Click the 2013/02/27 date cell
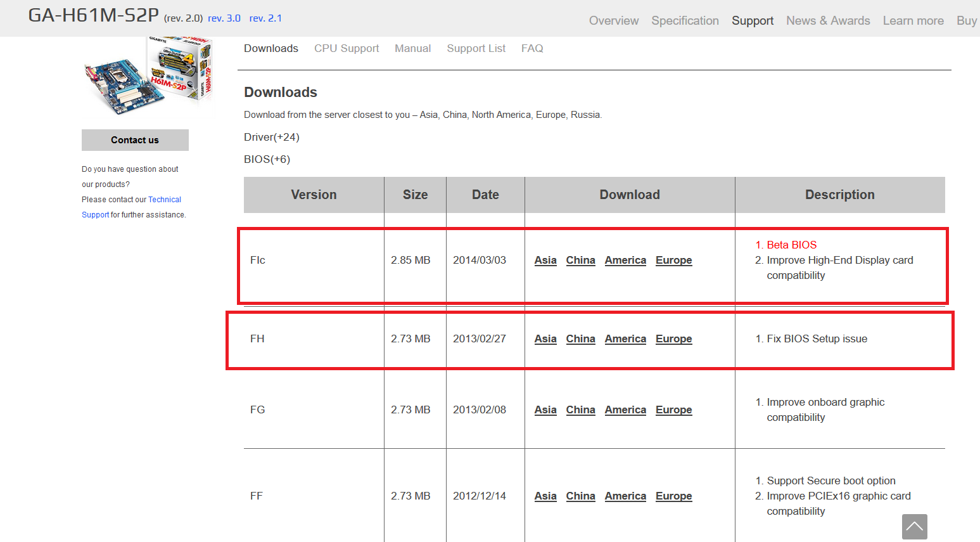The width and height of the screenshot is (980, 542). [x=480, y=339]
